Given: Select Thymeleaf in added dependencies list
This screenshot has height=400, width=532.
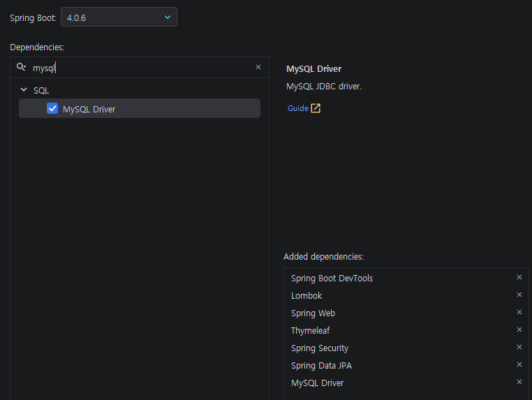Looking at the screenshot, I should [x=310, y=331].
